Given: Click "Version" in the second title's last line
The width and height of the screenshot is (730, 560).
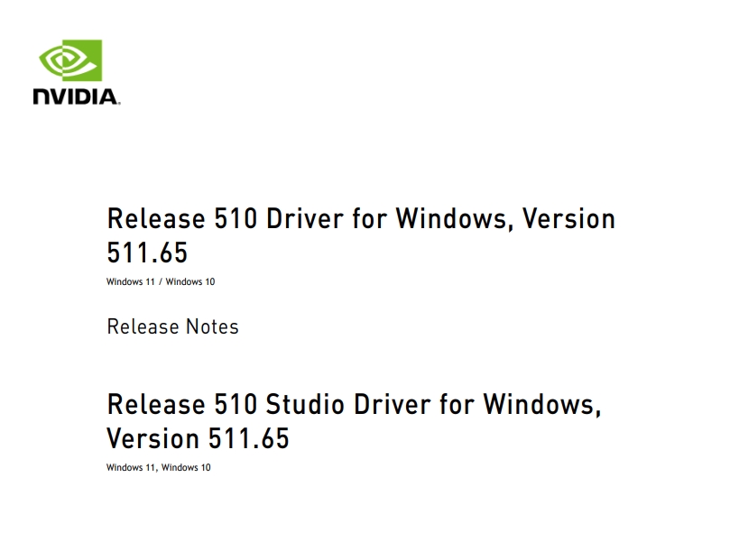Looking at the screenshot, I should click(153, 438).
